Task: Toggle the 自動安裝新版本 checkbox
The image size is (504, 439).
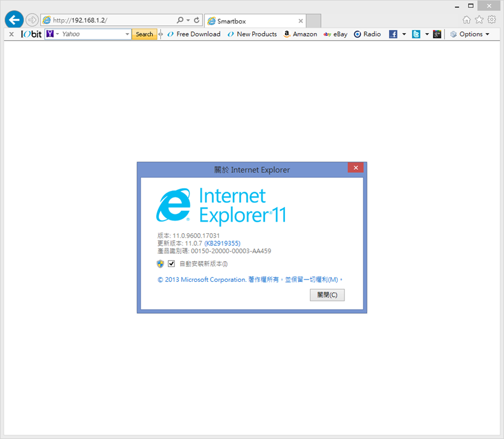Action: coord(171,264)
